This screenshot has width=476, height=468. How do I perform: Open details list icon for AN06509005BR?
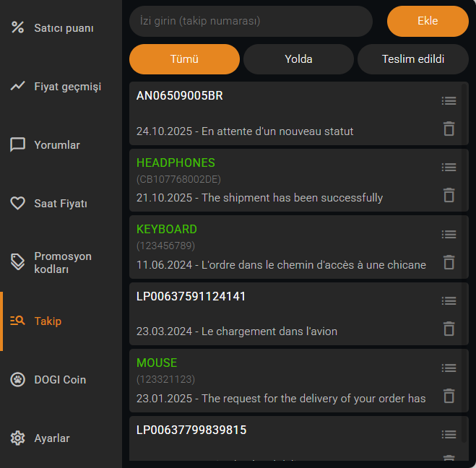point(449,100)
